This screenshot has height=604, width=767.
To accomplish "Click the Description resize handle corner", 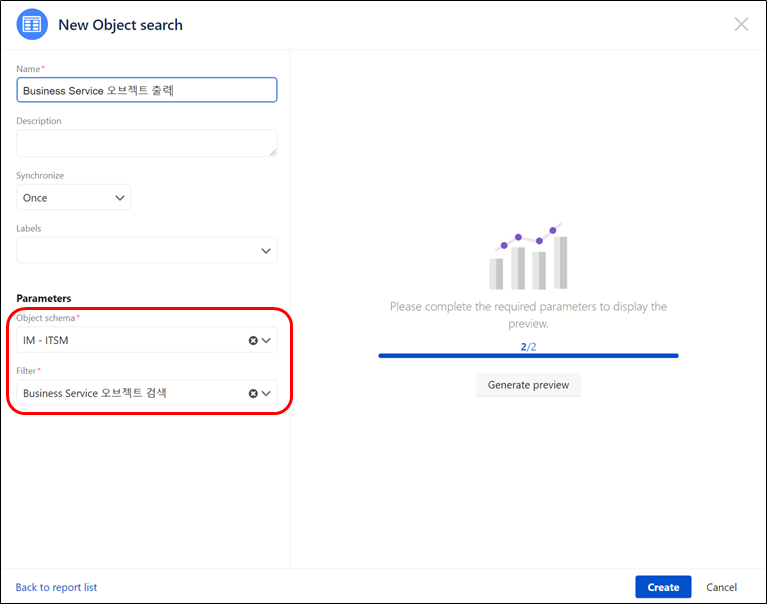I will pos(273,153).
